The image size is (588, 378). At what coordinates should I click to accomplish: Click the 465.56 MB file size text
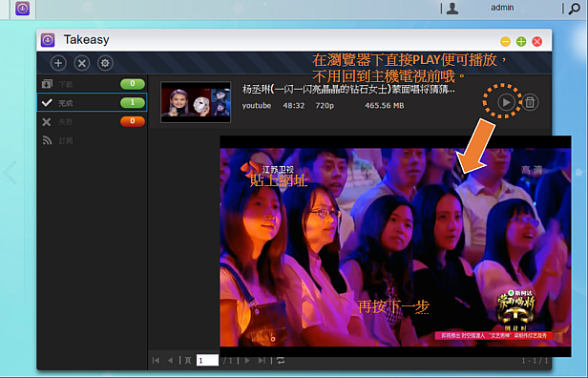385,106
